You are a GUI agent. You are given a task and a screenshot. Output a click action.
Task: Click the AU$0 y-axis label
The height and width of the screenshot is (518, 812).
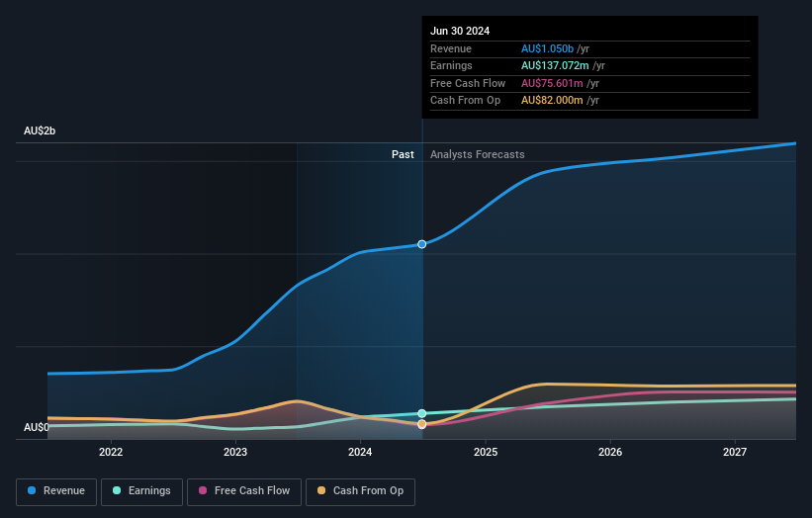tap(37, 427)
